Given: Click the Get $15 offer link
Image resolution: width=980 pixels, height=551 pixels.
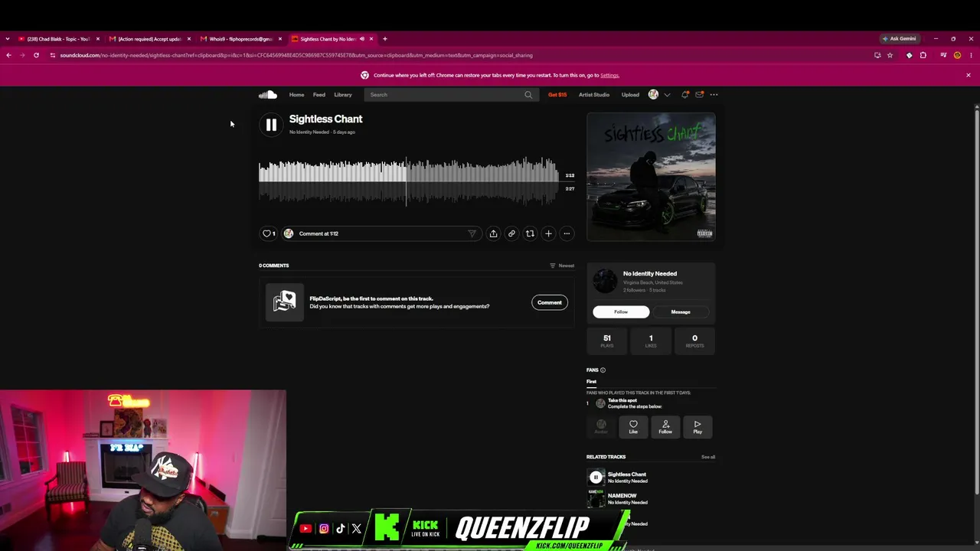Looking at the screenshot, I should coord(557,95).
